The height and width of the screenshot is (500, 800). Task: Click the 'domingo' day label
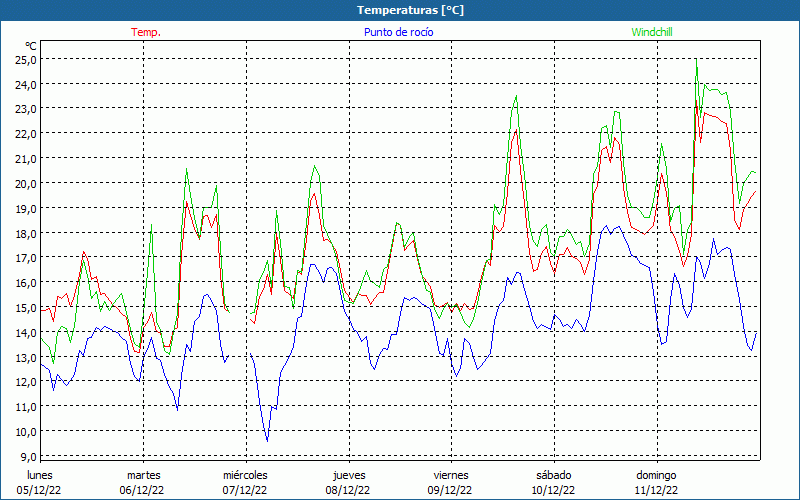pyautogui.click(x=656, y=475)
